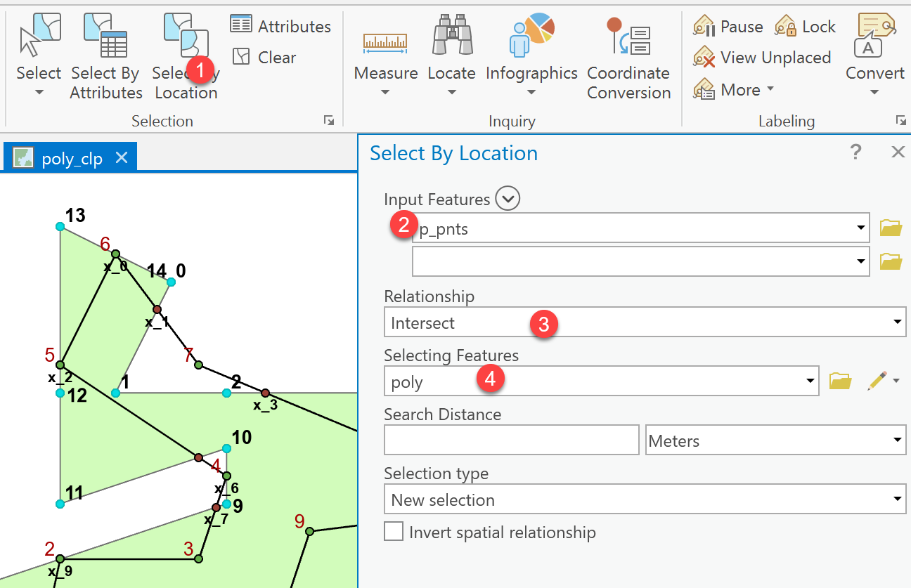Enable Invert spatial relationship
Viewport: 911px width, 588px height.
point(394,531)
